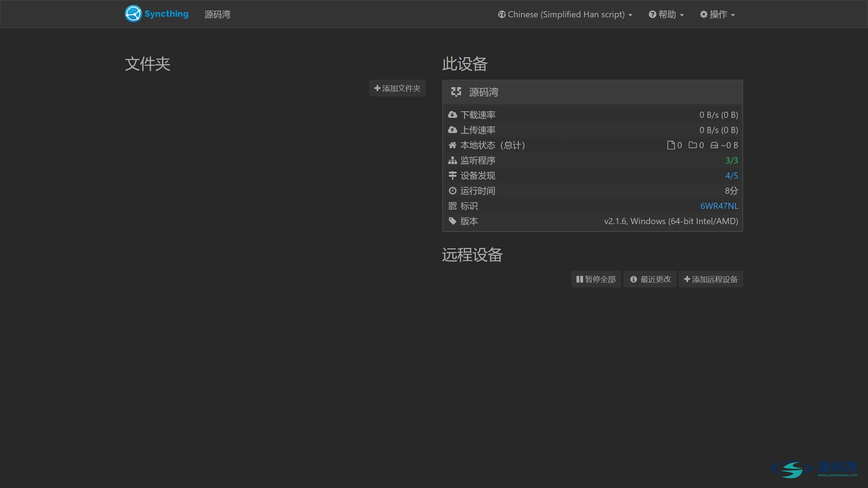Viewport: 868px width, 488px height.
Task: Click the home icon beside 本地状态
Action: click(x=452, y=145)
